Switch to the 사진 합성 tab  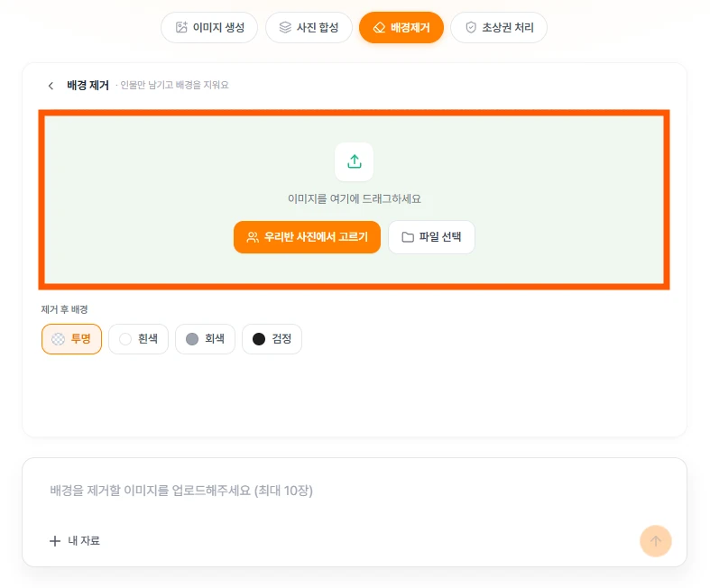[309, 28]
